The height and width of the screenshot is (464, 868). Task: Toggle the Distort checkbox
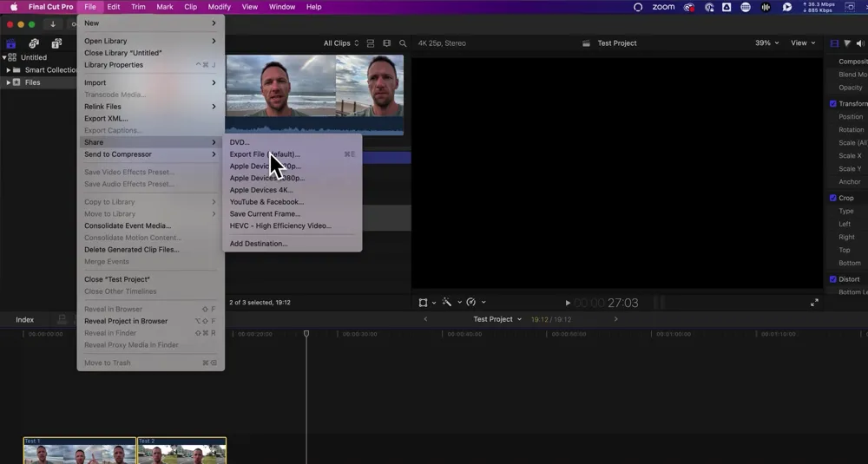coord(833,279)
